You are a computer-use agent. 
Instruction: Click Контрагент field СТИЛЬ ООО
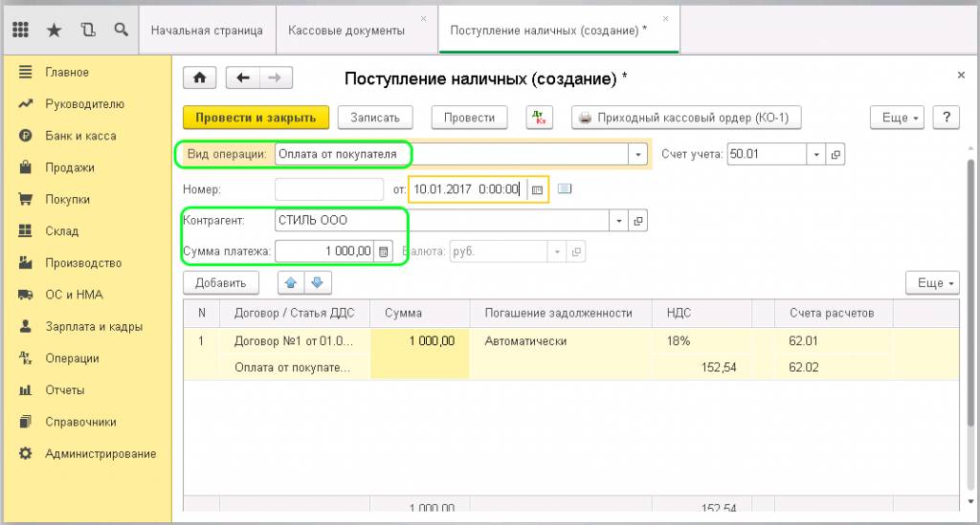442,220
